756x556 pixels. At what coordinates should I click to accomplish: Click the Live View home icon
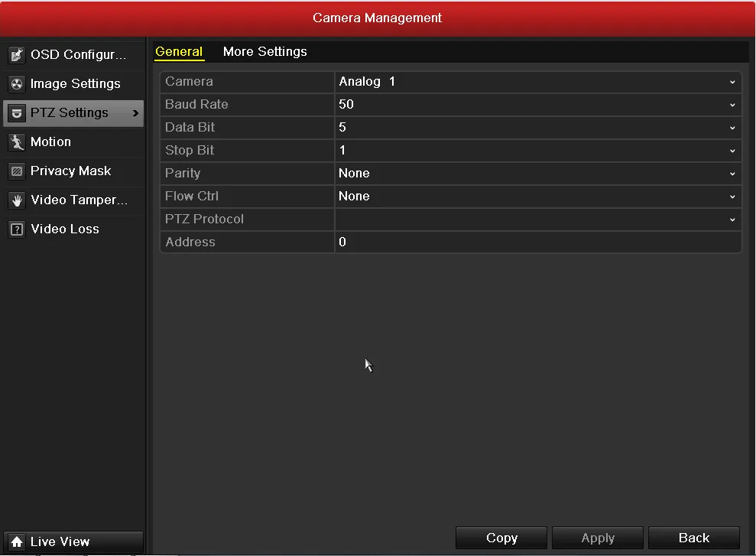[x=16, y=541]
